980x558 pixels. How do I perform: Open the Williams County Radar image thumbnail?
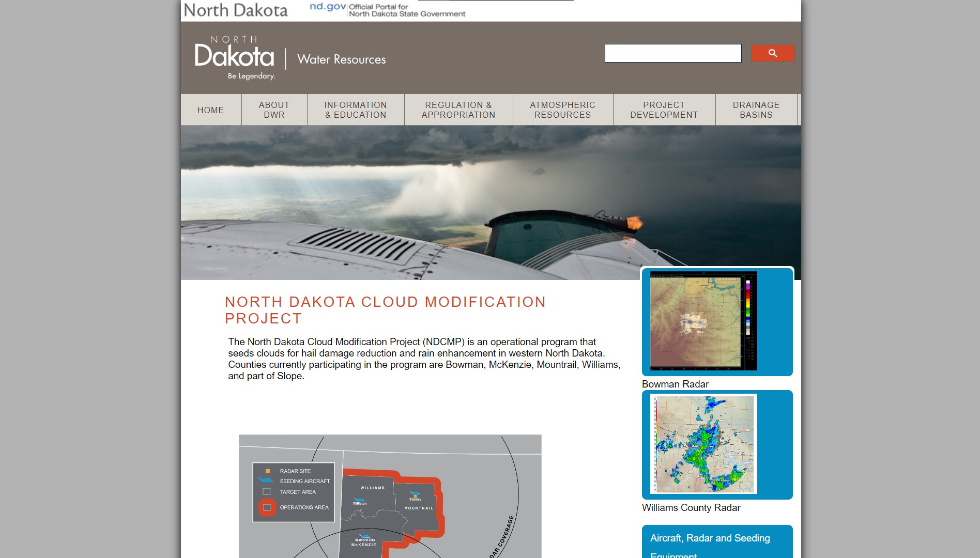click(703, 444)
